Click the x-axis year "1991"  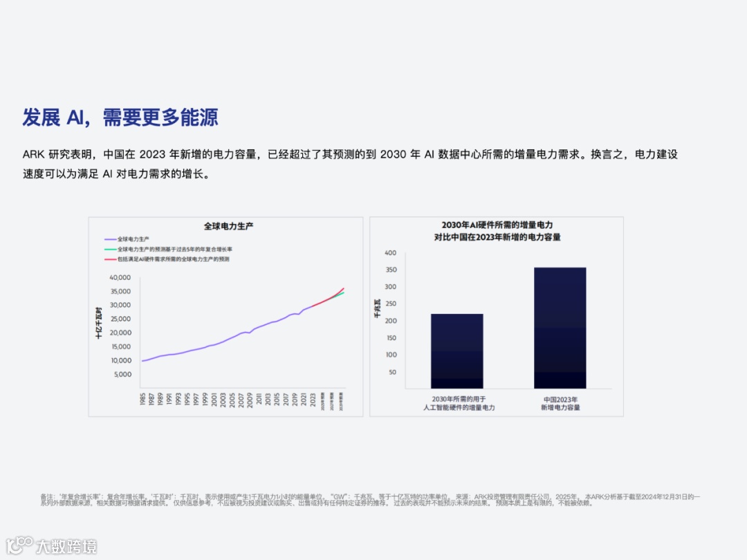169,399
